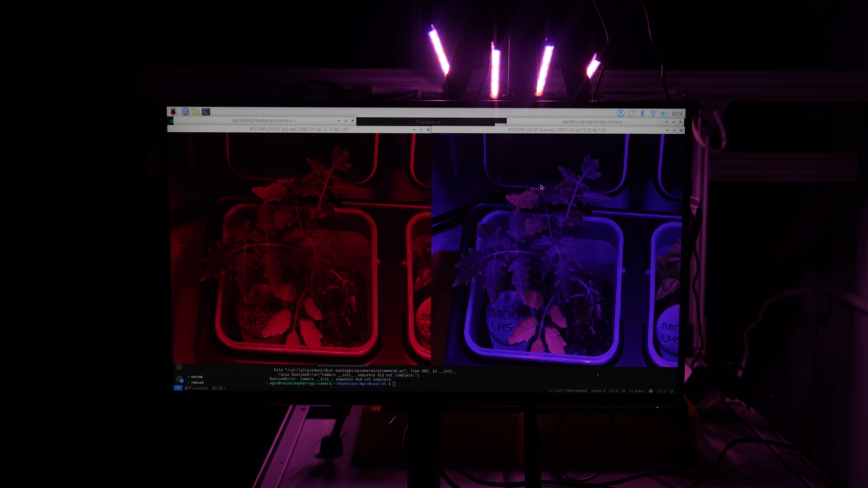
Task: Open the Wi-Fi network tray menu
Action: pyautogui.click(x=653, y=113)
